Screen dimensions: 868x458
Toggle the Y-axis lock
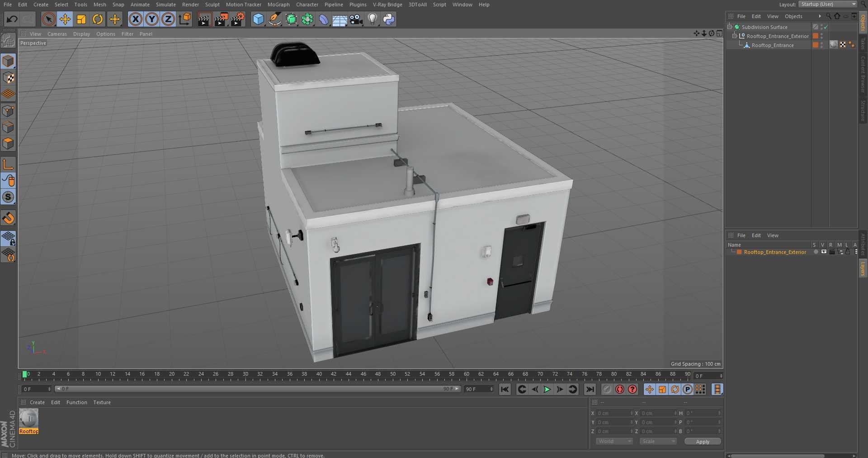click(152, 19)
